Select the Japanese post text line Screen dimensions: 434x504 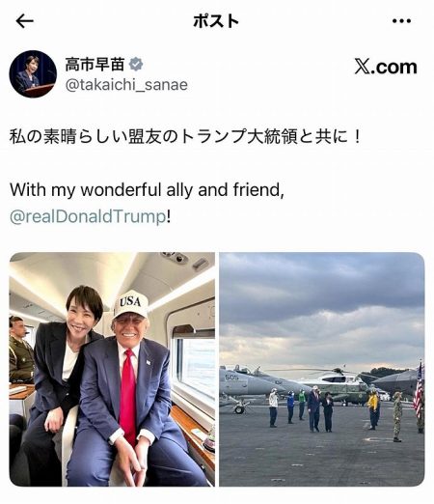coord(185,136)
